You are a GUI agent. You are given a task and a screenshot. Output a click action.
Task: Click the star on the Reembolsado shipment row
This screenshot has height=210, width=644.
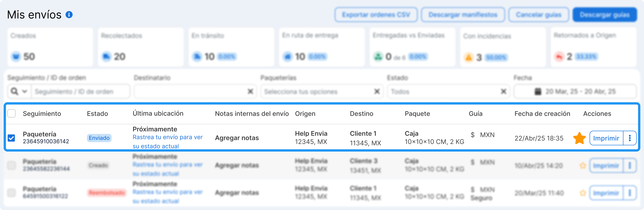click(583, 193)
